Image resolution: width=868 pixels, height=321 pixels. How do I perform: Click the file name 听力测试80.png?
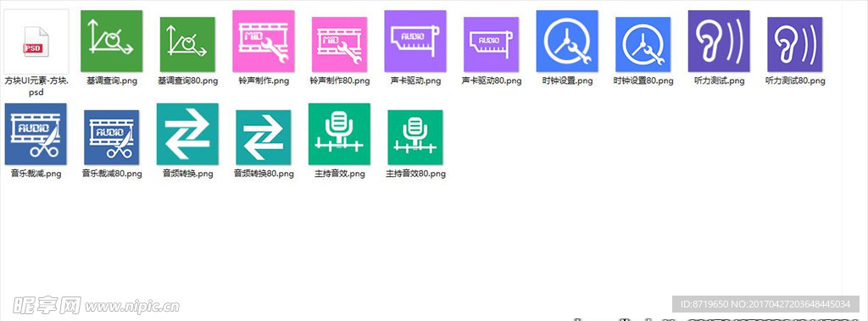[x=794, y=80]
